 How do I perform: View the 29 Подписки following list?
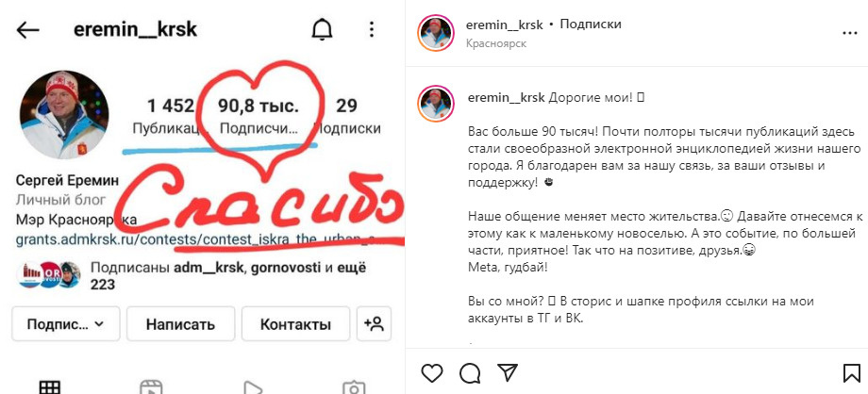point(347,117)
